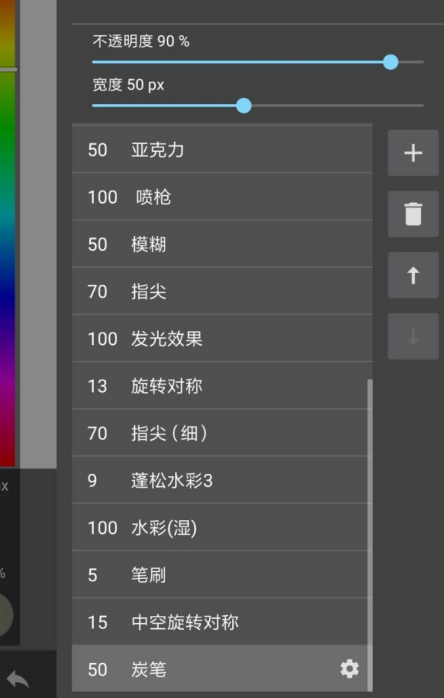Delete brush using trash can icon

click(413, 214)
